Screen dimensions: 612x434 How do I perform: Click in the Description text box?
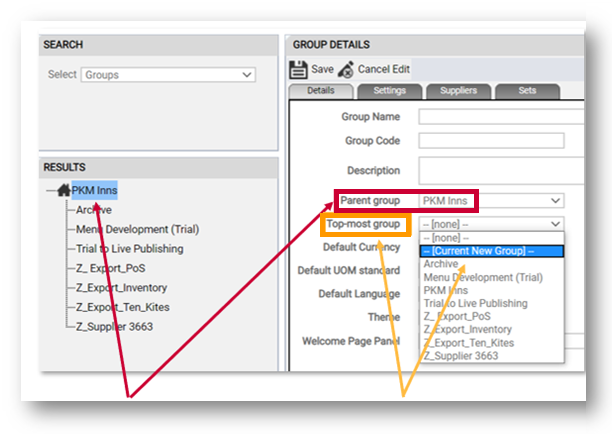click(x=501, y=171)
